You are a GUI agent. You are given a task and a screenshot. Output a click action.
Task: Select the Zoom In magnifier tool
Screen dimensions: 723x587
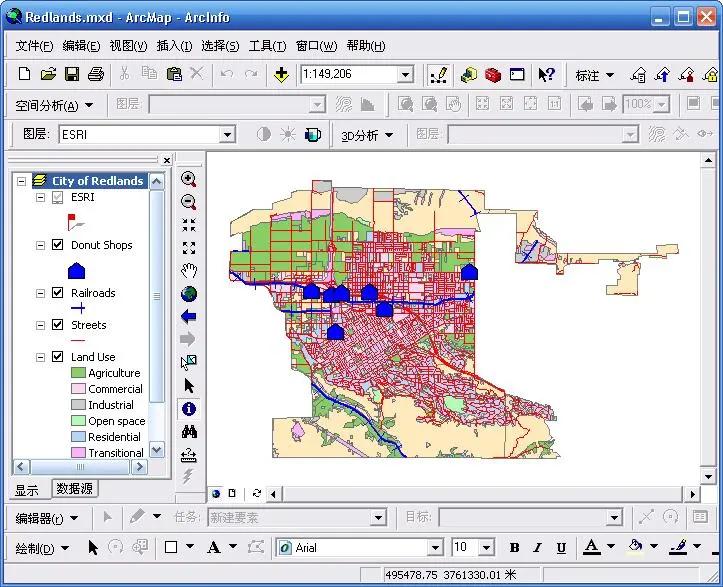(x=188, y=179)
